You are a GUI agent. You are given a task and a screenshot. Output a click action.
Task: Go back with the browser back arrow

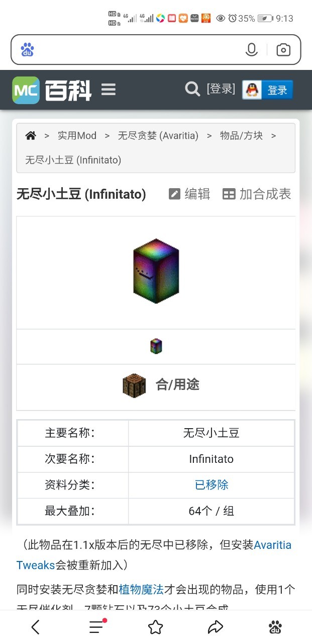36,627
